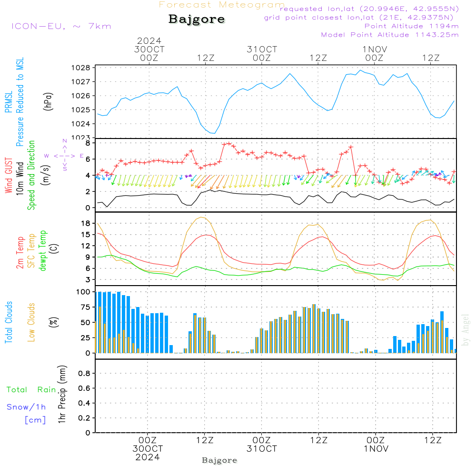Click '31OCT' on the bottom time axis
The image size is (476, 476).
262,449
